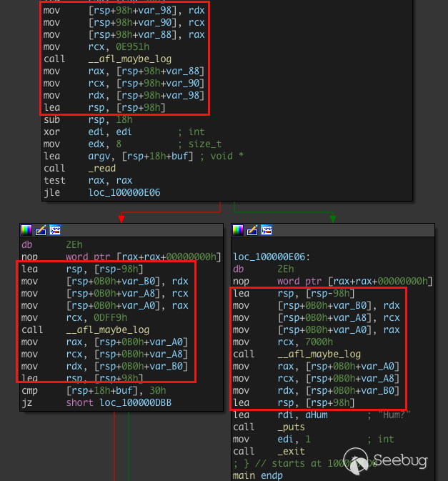Click the graph-grouping icon of the 0DFF9h node
The image size is (448, 481).
click(x=55, y=229)
